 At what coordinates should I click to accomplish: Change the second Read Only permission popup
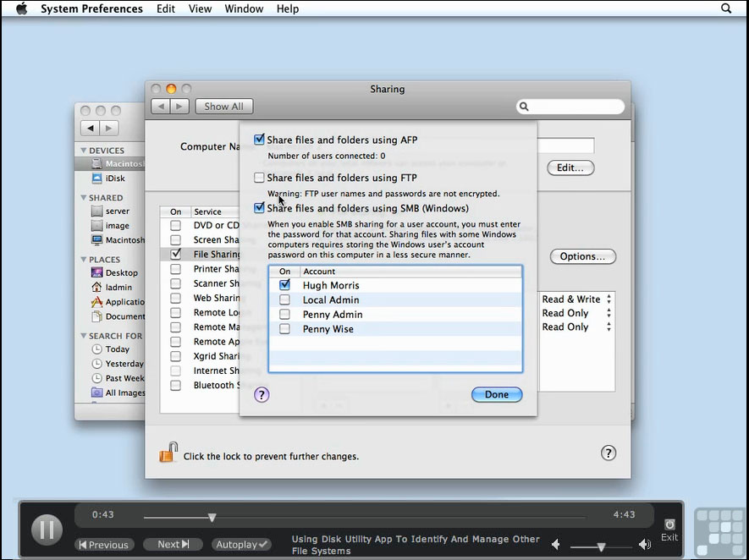(576, 327)
